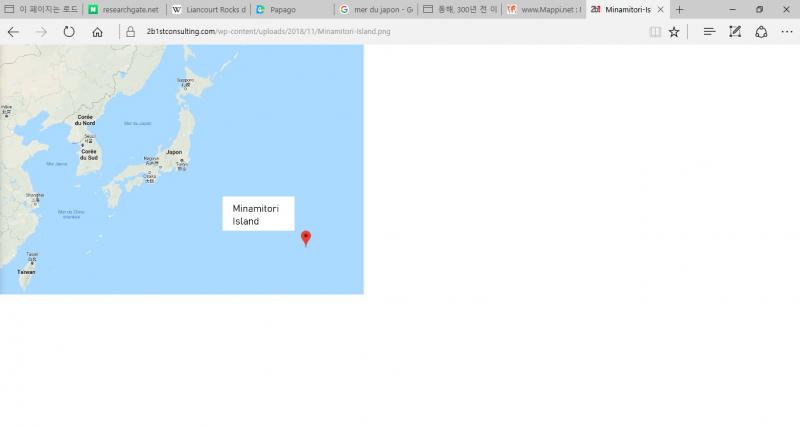The width and height of the screenshot is (800, 427).
Task: Close the Minamitori-Island tab
Action: (662, 9)
